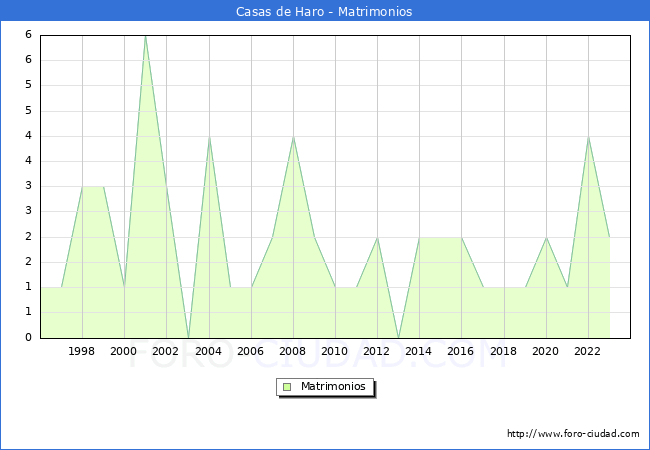Click the 2012 peak data point at 2
This screenshot has height=450, width=650.
pyautogui.click(x=377, y=237)
